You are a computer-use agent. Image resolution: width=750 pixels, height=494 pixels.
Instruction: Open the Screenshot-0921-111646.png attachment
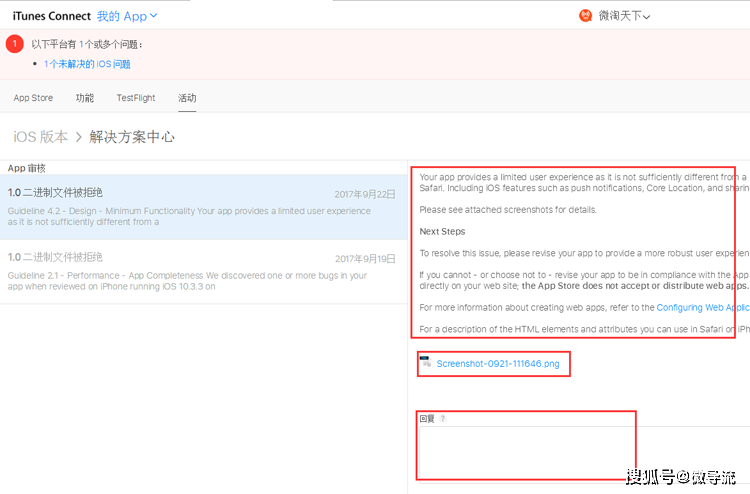[498, 363]
